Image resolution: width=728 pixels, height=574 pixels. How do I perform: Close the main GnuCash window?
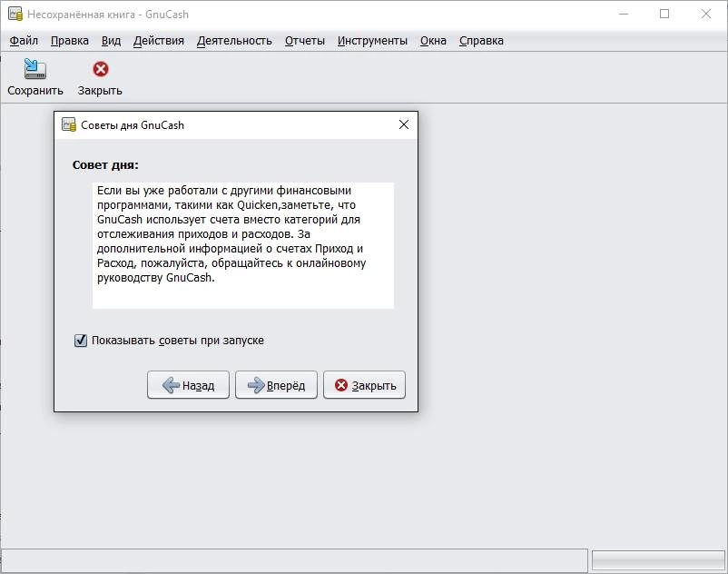point(705,14)
